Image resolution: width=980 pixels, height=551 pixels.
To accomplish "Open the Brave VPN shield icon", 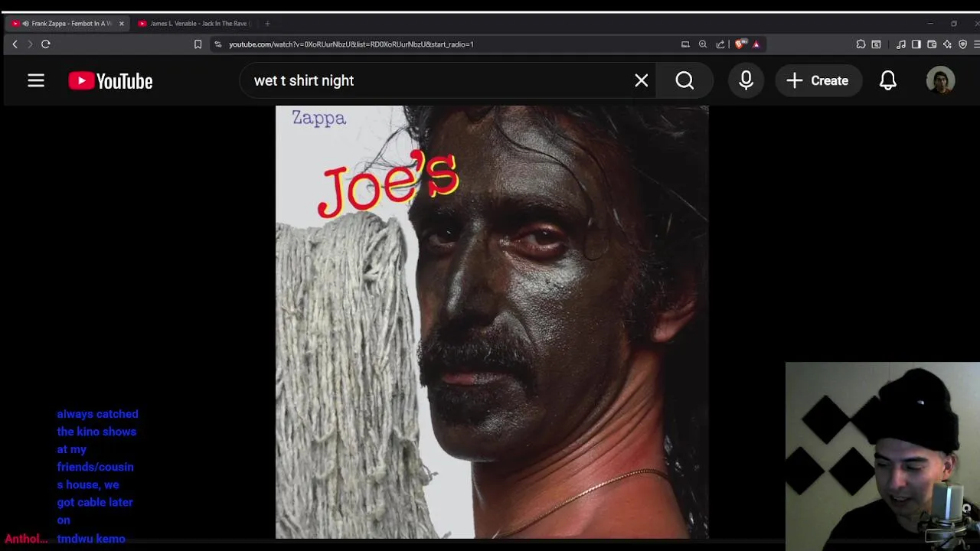I will (962, 44).
